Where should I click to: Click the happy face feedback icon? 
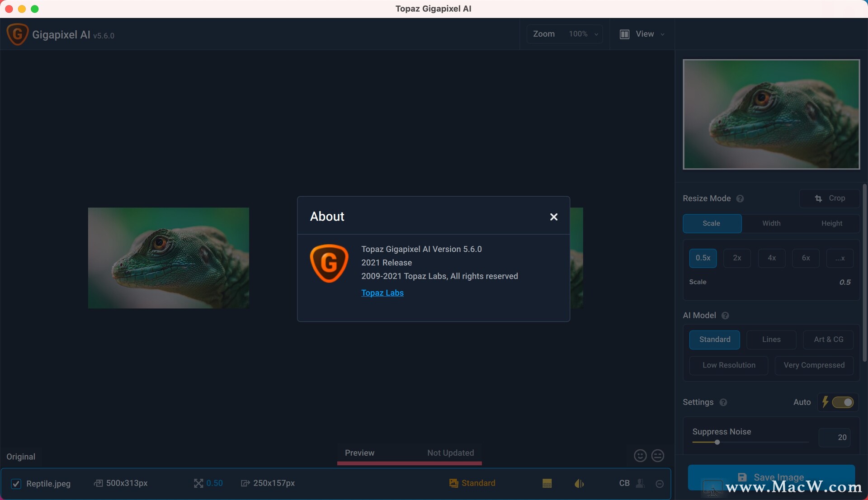coord(640,456)
